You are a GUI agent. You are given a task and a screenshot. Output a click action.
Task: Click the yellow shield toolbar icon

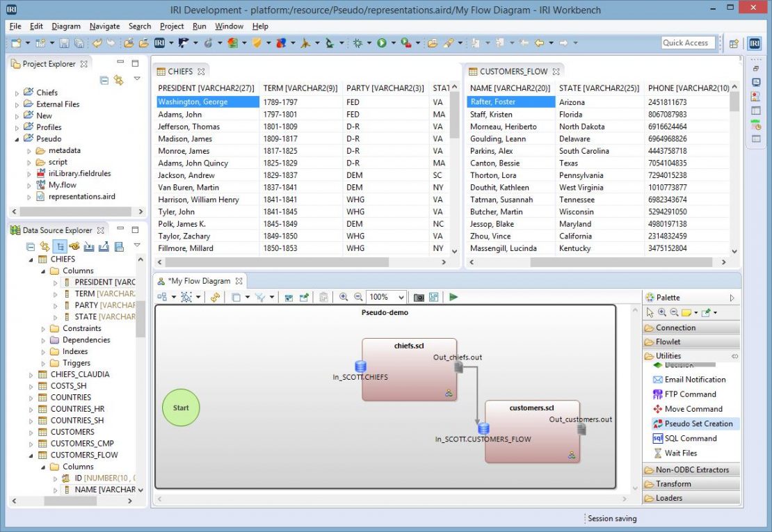click(257, 43)
